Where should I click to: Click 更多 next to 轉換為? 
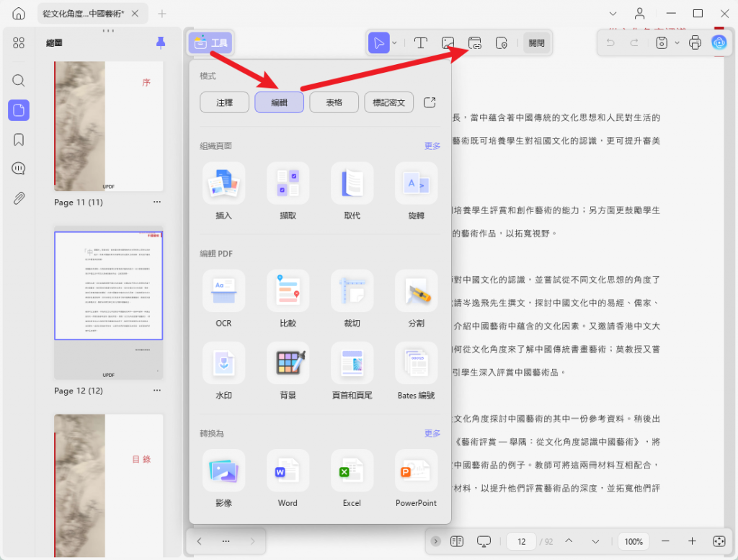(432, 433)
